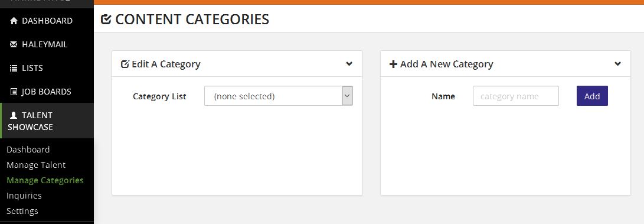The image size is (644, 224).
Task: Click the HaleyMail envelope icon
Action: 14,44
